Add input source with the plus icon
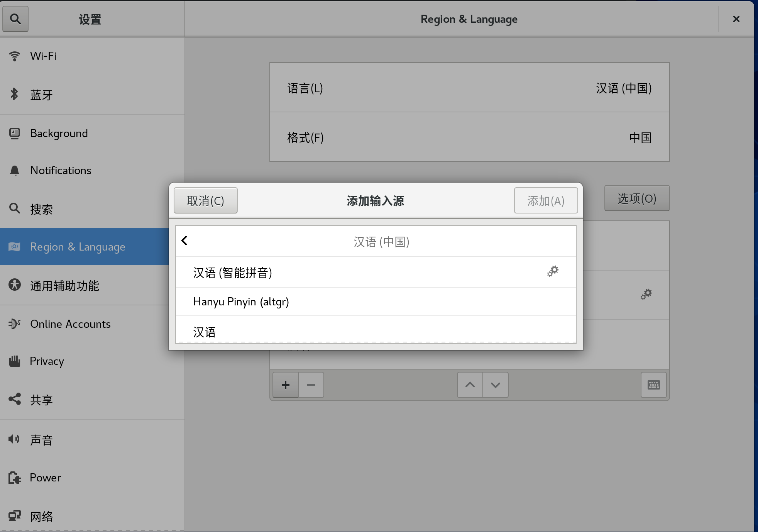 click(285, 385)
